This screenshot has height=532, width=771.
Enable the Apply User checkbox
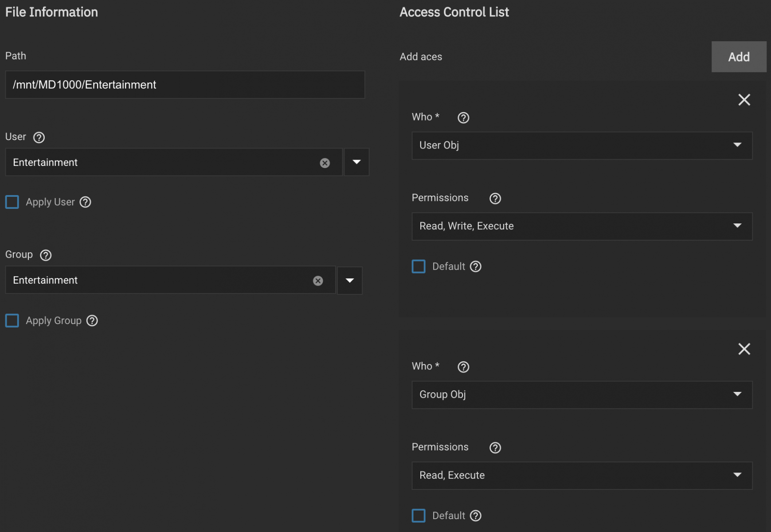click(x=12, y=202)
